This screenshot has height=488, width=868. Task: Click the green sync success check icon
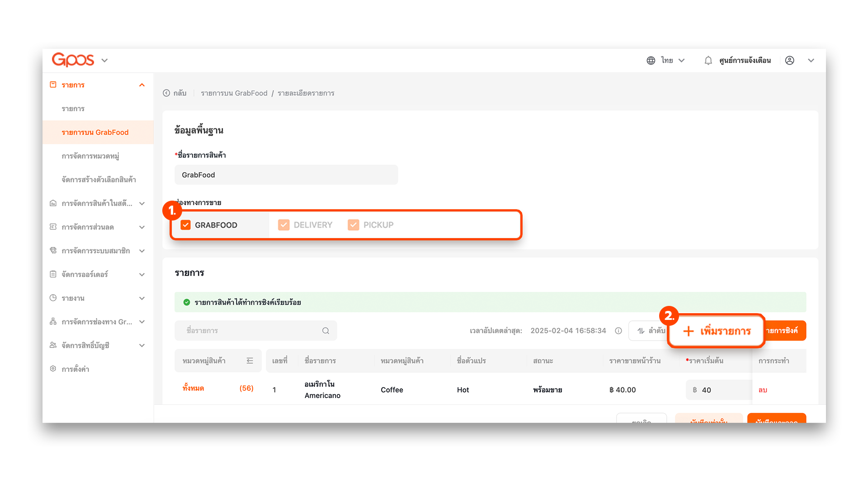pyautogui.click(x=187, y=302)
